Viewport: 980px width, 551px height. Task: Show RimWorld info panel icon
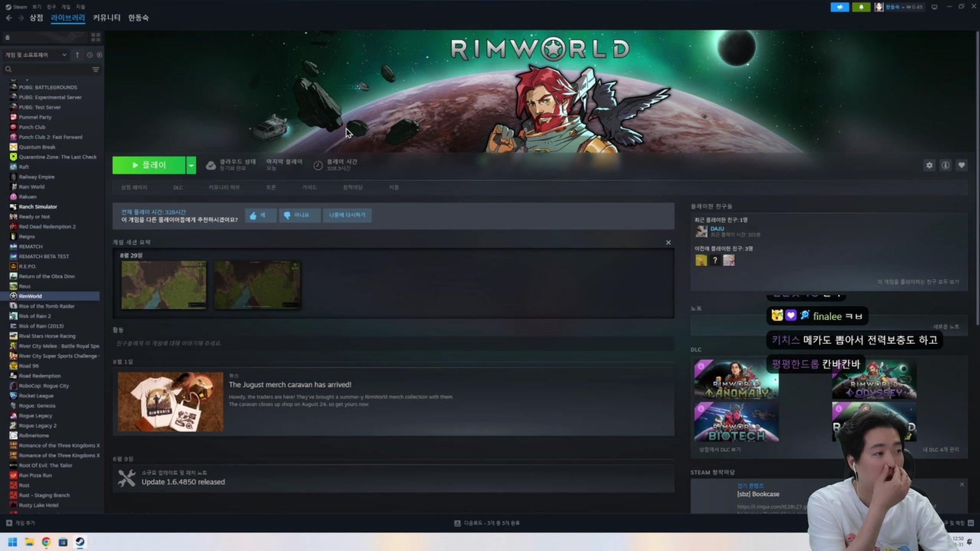click(945, 165)
